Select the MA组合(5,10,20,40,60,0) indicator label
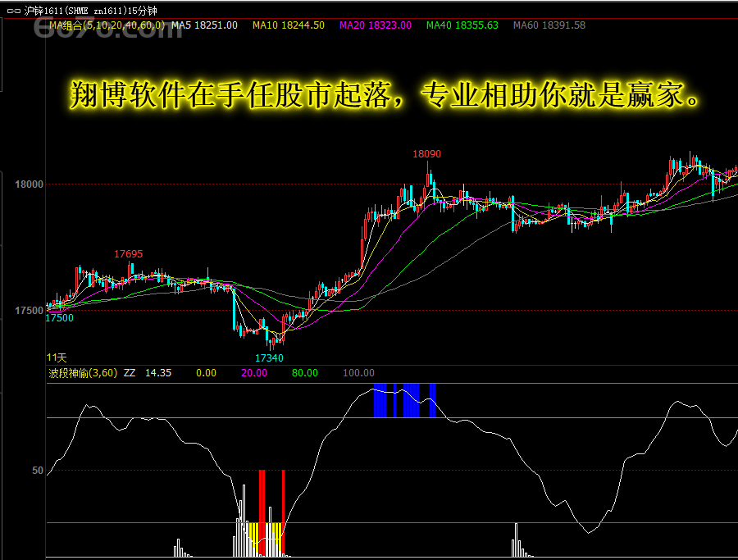 click(x=107, y=25)
